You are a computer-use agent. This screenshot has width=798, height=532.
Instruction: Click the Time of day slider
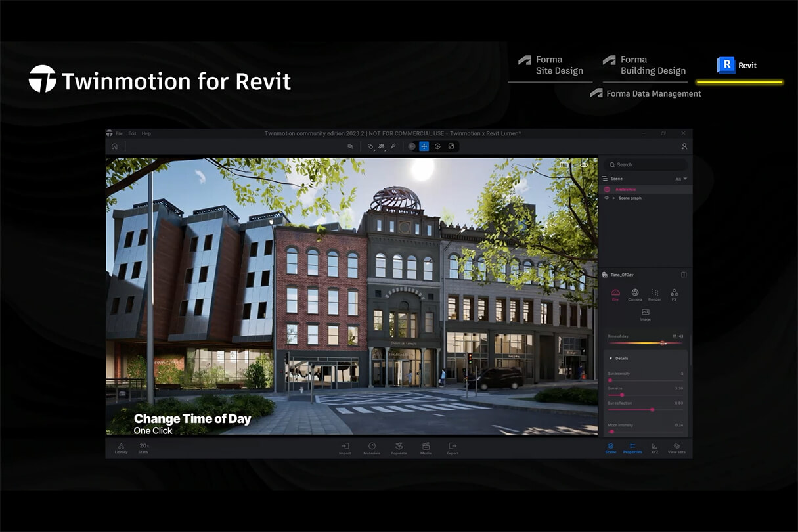coord(646,343)
